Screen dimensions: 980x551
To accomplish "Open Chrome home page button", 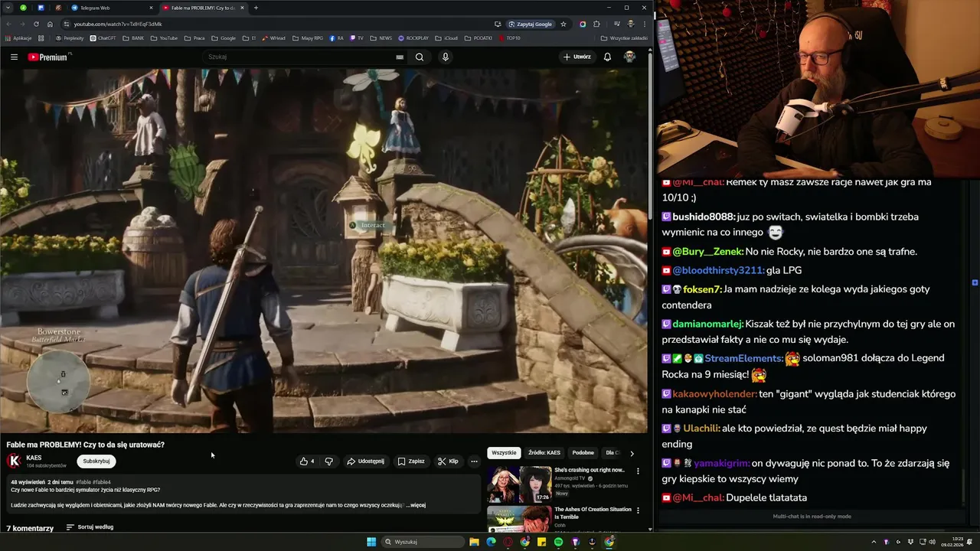I will [50, 24].
